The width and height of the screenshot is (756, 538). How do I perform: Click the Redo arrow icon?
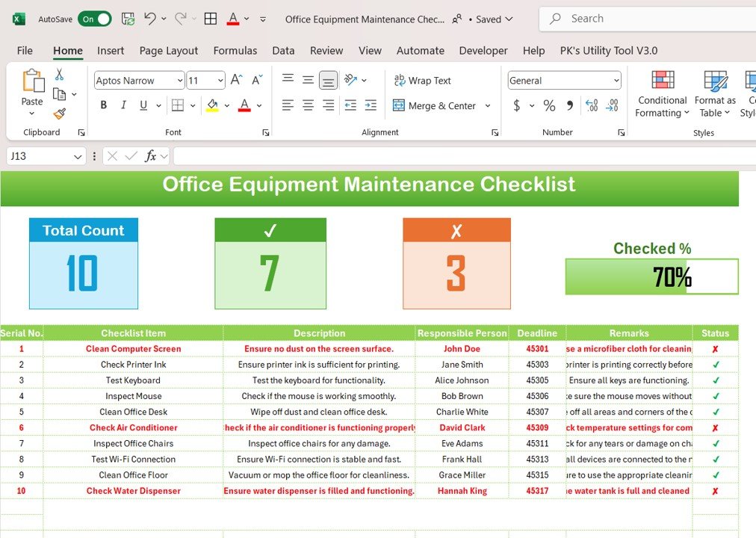[180, 19]
